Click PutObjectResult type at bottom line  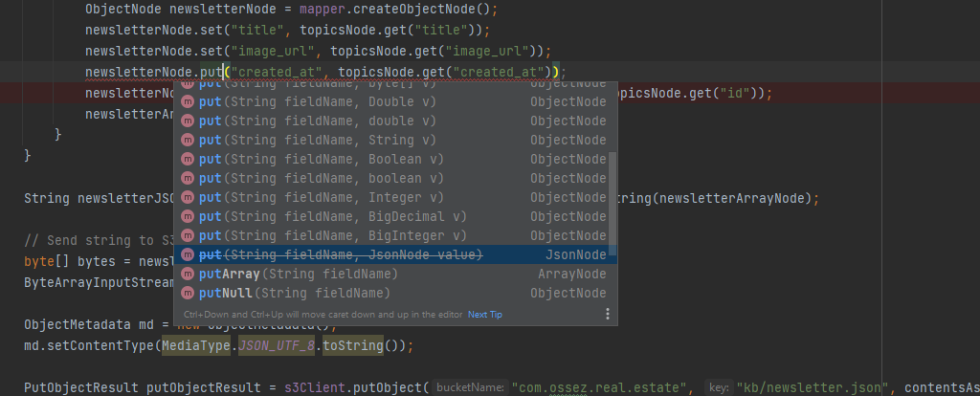(81, 388)
